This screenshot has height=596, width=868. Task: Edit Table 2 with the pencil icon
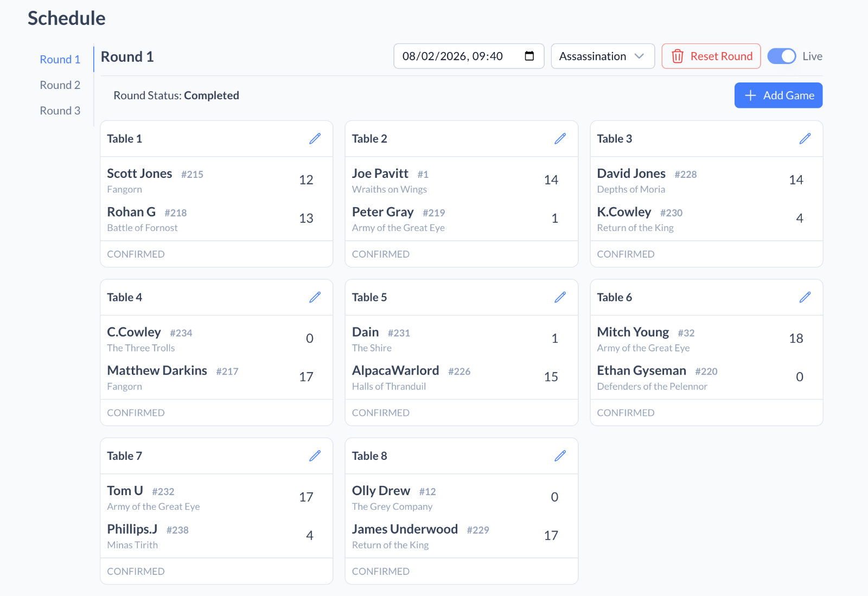coord(560,139)
